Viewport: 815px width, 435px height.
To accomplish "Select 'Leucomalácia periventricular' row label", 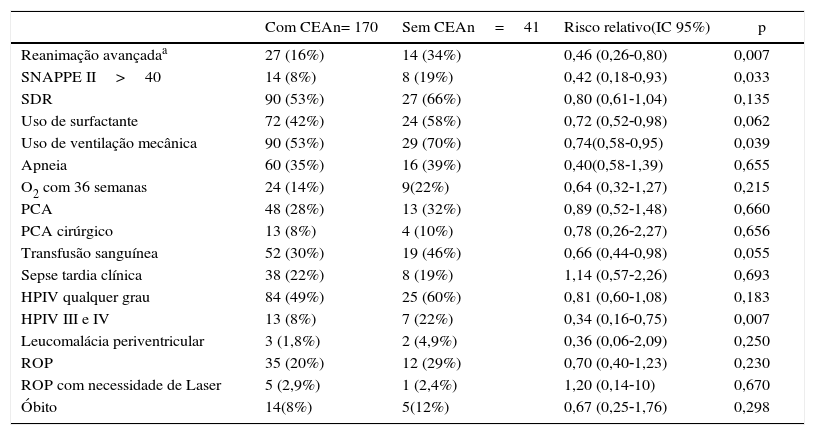I will click(113, 341).
